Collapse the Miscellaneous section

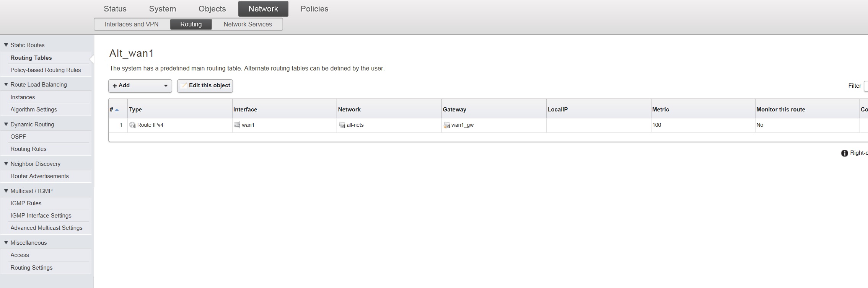[x=6, y=243]
